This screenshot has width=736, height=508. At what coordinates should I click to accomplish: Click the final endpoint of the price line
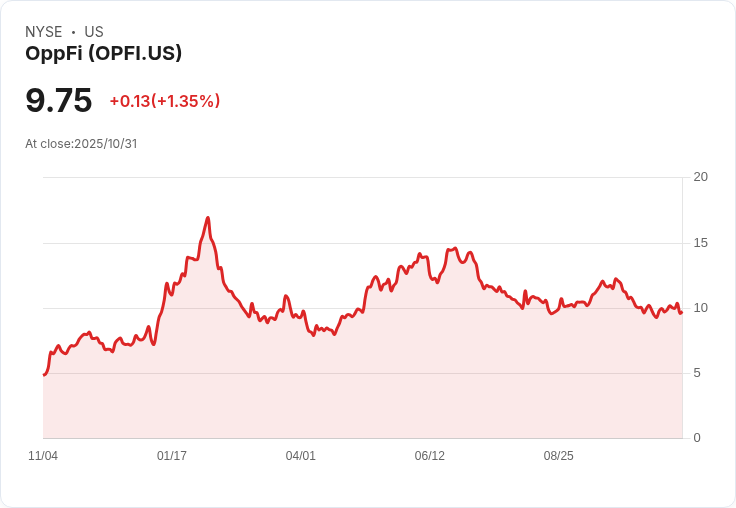(681, 312)
